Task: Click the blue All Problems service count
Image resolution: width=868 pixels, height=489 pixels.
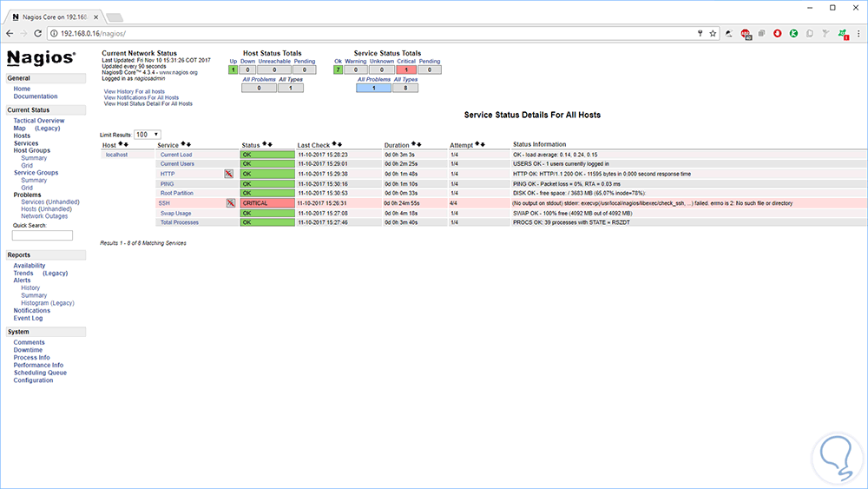Action: (373, 88)
